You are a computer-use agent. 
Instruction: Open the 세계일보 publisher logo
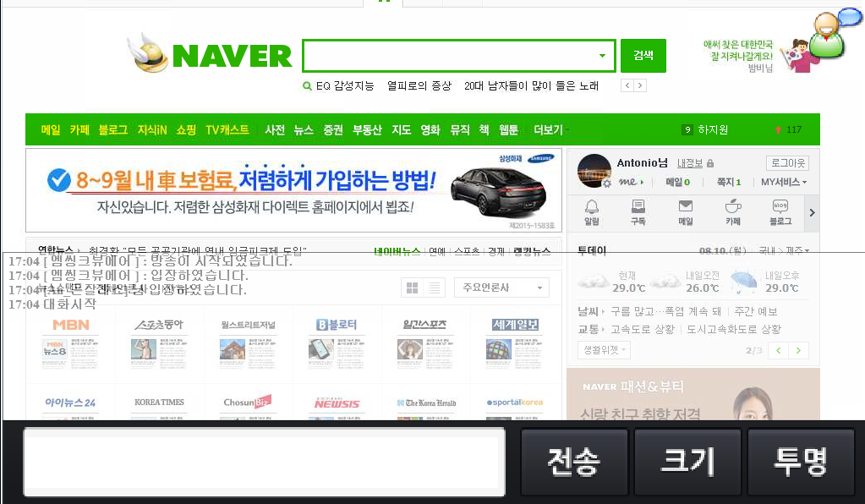(515, 325)
